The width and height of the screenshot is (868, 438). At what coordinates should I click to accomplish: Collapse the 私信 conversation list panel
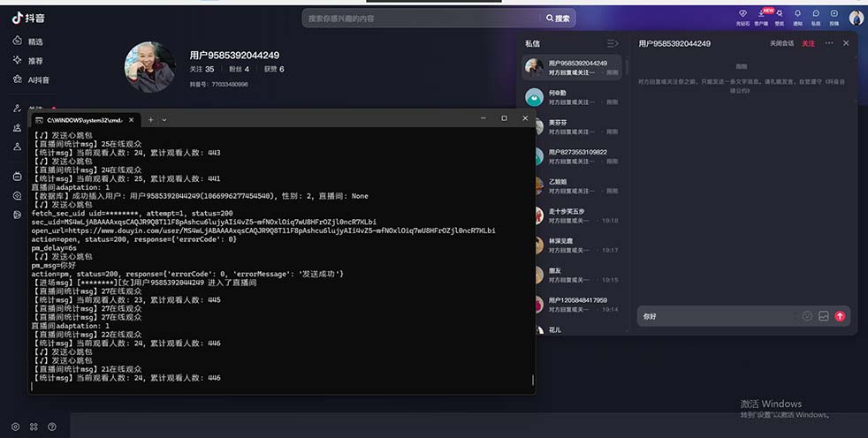pos(612,43)
